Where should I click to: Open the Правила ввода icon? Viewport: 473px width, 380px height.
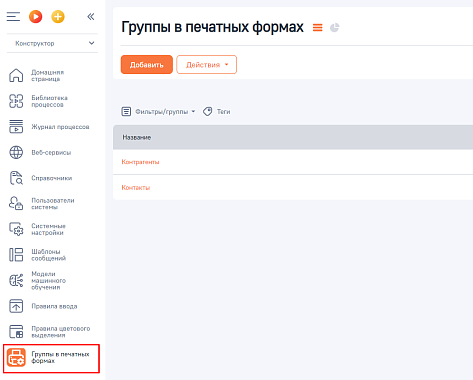(x=16, y=306)
